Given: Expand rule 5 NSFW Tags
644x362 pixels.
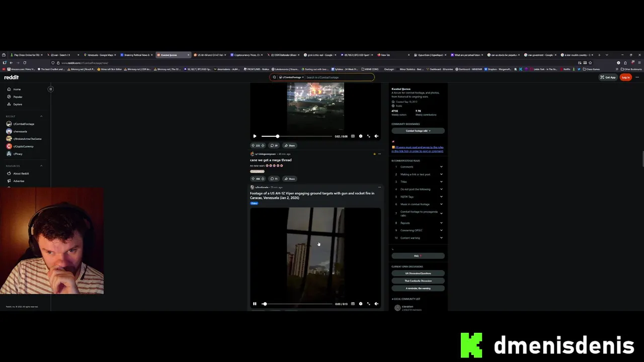Looking at the screenshot, I should pyautogui.click(x=418, y=197).
